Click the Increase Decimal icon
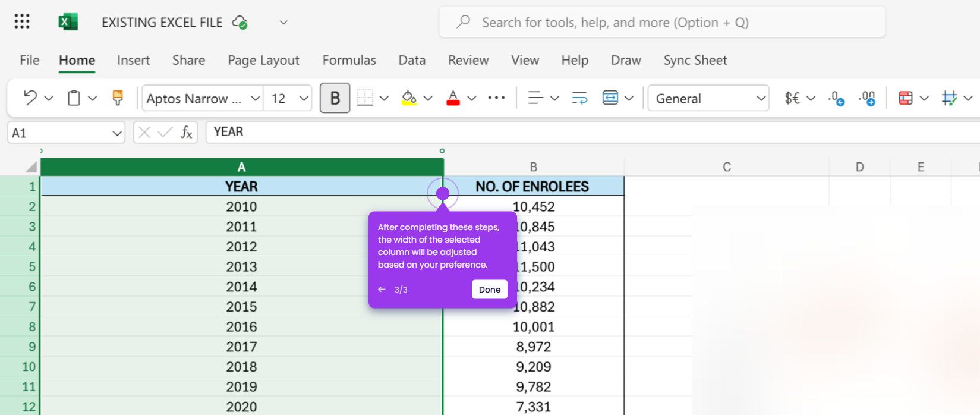Screen dimensions: 980x415 click(x=867, y=98)
